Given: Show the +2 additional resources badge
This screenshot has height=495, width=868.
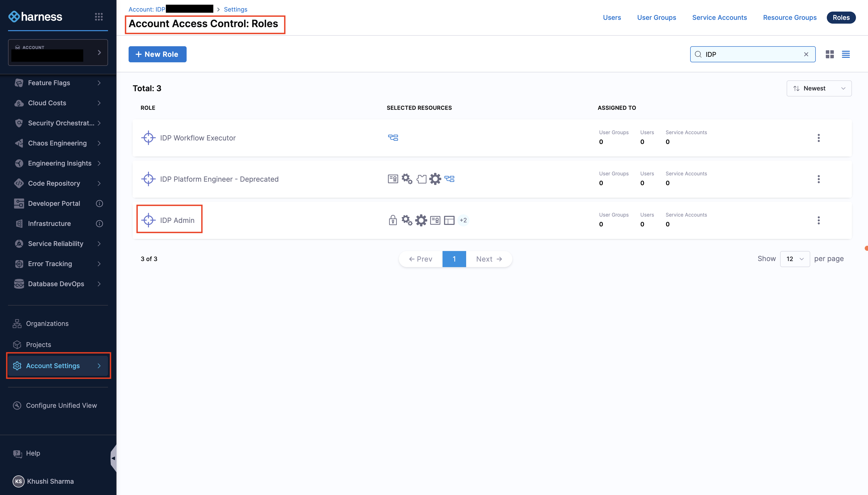Looking at the screenshot, I should click(x=463, y=220).
